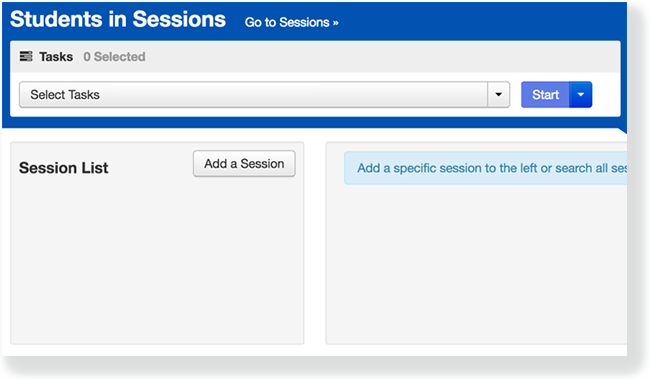This screenshot has width=650, height=379.
Task: Click the Students in Sessions page title
Action: 118,19
